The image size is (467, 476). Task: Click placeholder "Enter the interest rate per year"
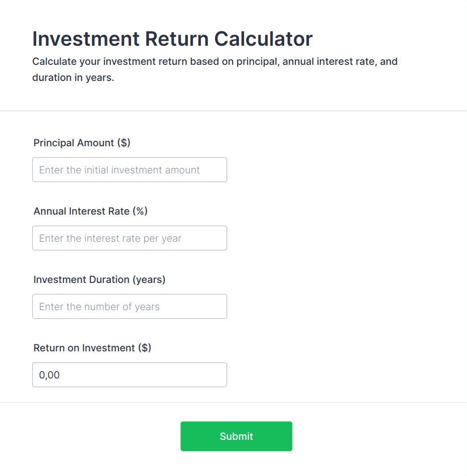coord(110,238)
